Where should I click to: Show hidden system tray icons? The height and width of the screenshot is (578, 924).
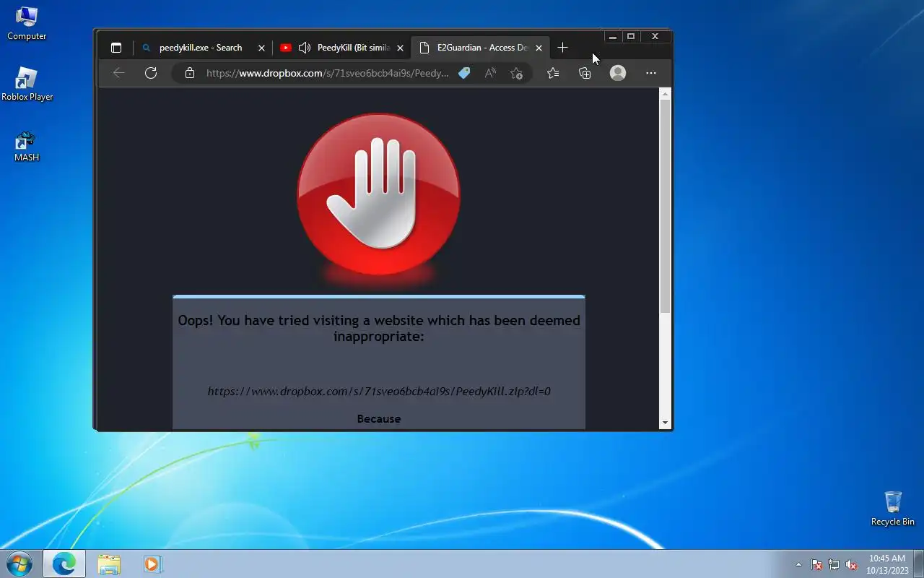[x=798, y=564]
